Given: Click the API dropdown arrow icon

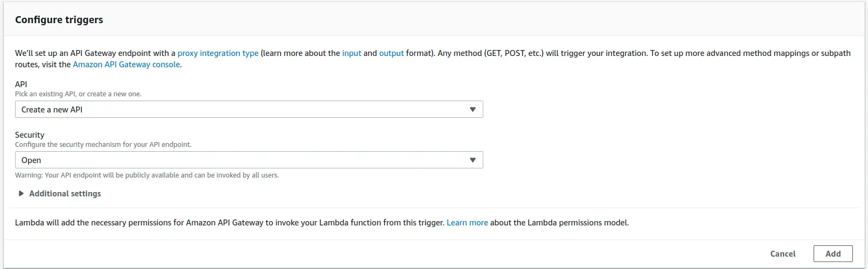Looking at the screenshot, I should [473, 110].
